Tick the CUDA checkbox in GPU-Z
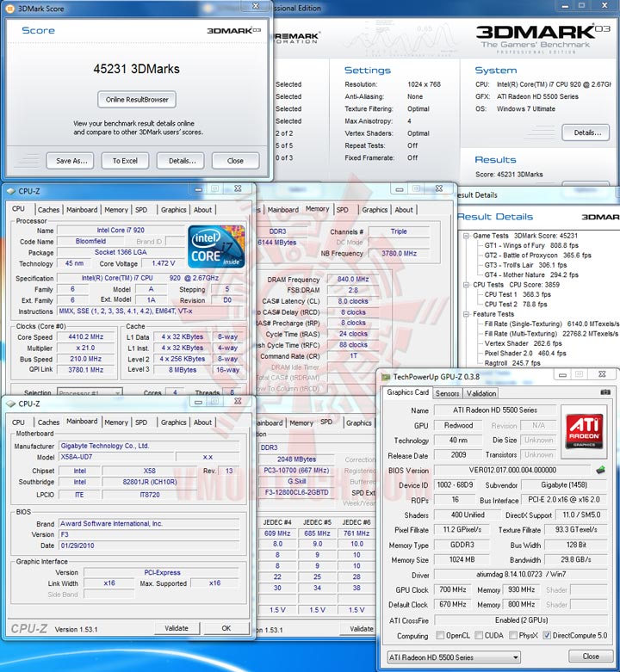Screen dimensions: 620x672 479,635
